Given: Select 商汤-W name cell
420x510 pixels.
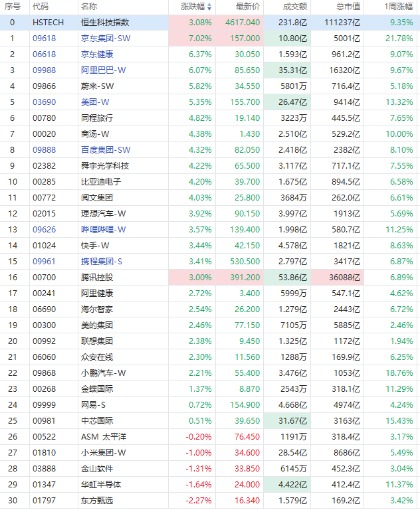Looking at the screenshot, I should (95, 134).
